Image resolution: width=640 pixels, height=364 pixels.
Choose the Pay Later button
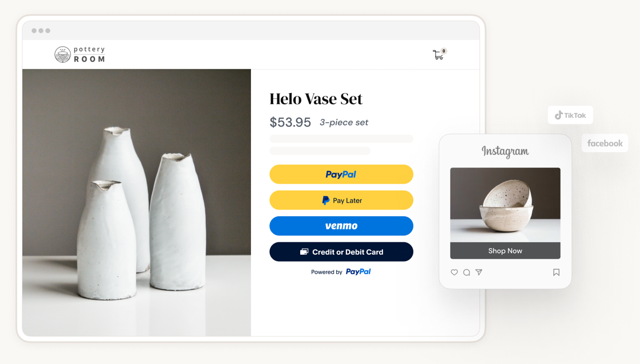click(x=341, y=200)
